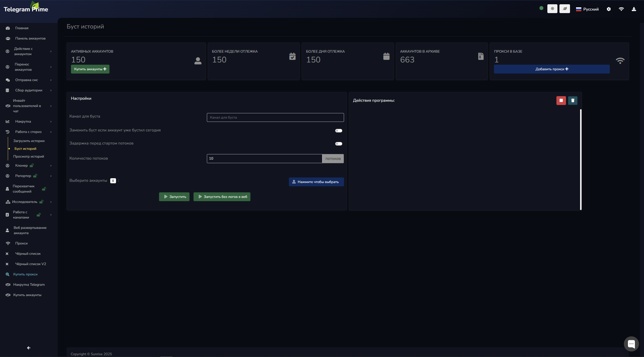Image resolution: width=644 pixels, height=357 pixels.
Task: Click the download icon in header
Action: pos(634,9)
